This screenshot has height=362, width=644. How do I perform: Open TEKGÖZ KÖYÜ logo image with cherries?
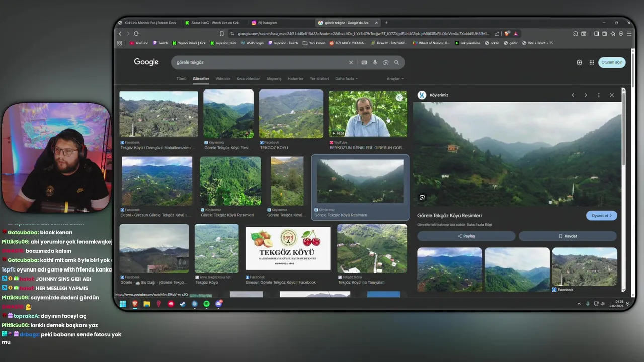coord(288,248)
